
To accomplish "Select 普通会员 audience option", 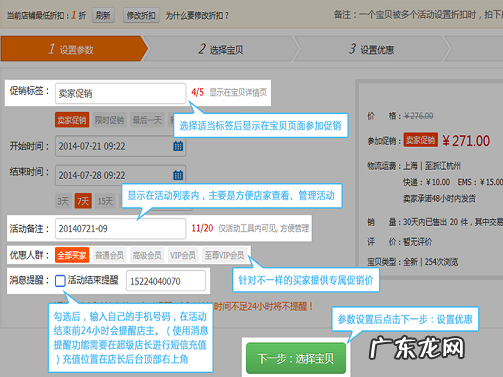I will 109,255.
